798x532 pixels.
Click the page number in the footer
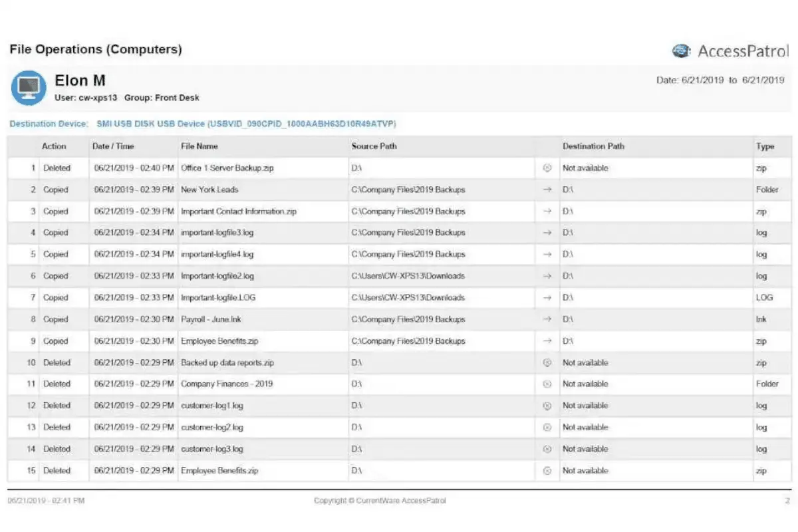[x=787, y=501]
